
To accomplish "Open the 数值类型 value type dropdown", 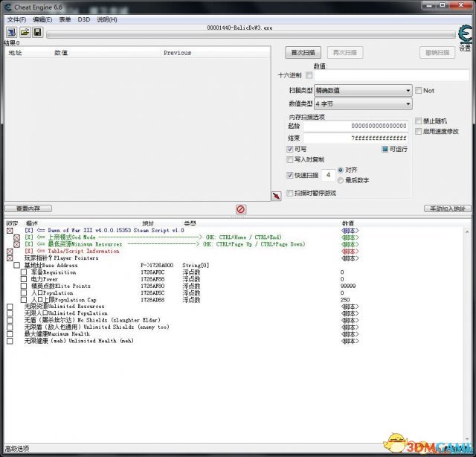I will [363, 104].
